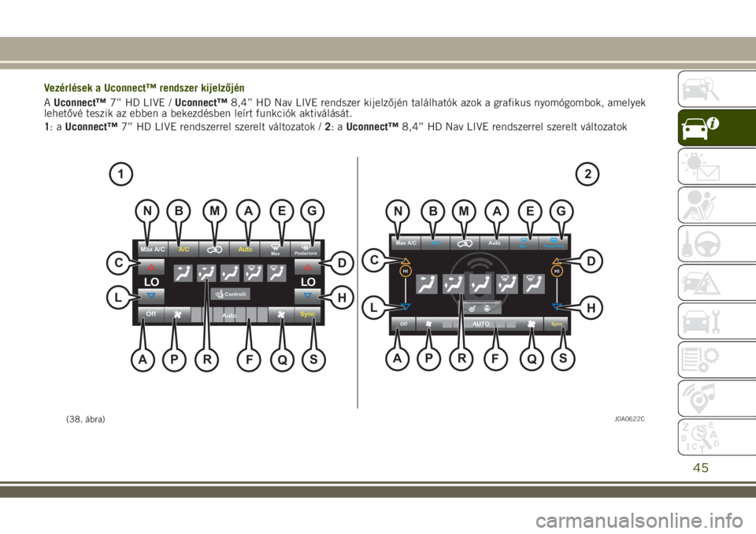Image resolution: width=756 pixels, height=534 pixels.
Task: Activate Max windshield defrost in panel 1
Action: click(x=276, y=250)
